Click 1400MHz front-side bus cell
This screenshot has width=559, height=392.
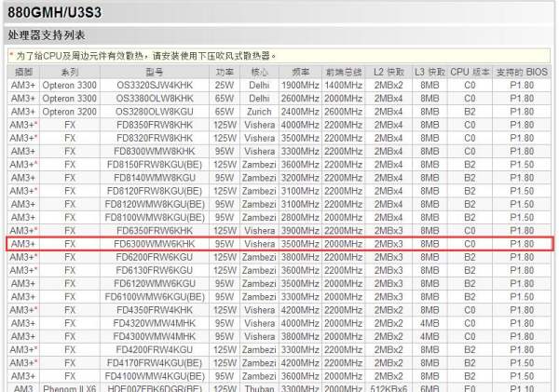pos(343,86)
